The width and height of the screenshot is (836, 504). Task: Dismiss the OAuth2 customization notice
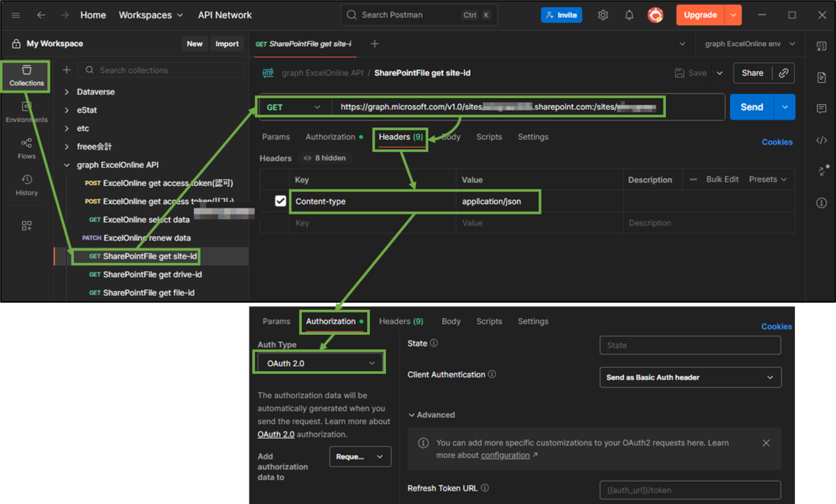click(766, 443)
